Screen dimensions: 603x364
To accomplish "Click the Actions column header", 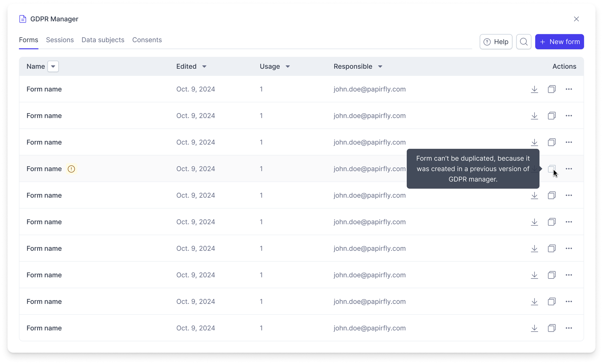I will 564,67.
